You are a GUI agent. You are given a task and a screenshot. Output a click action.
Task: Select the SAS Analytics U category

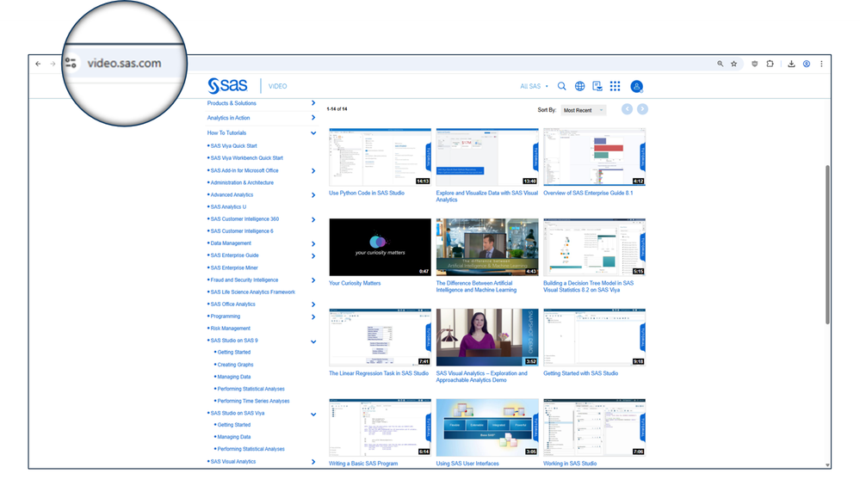[228, 206]
